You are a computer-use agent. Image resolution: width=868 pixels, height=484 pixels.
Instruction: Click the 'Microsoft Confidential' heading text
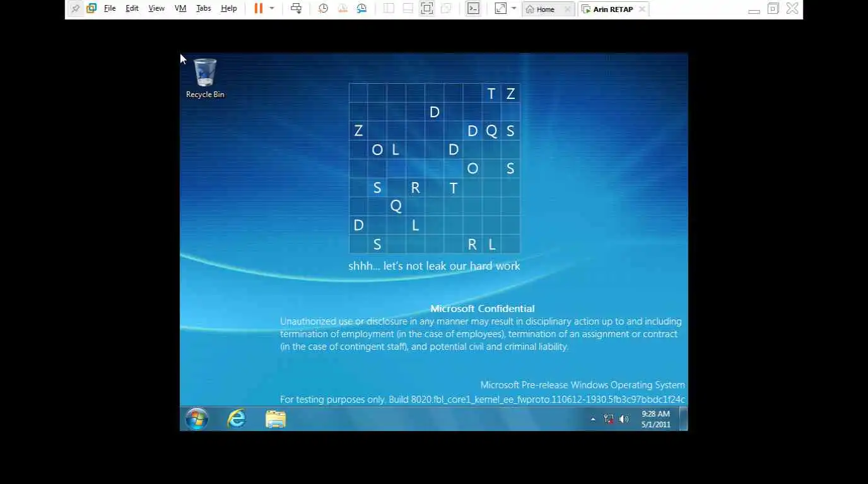click(x=483, y=309)
